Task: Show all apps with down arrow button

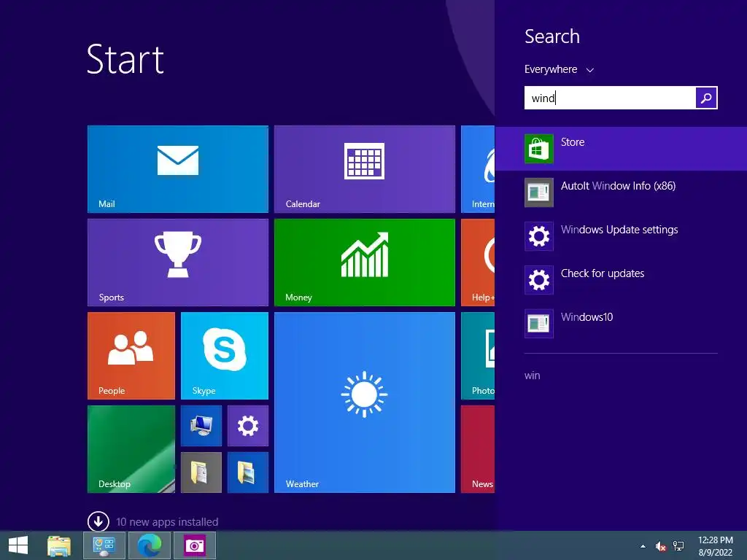Action: pos(98,521)
